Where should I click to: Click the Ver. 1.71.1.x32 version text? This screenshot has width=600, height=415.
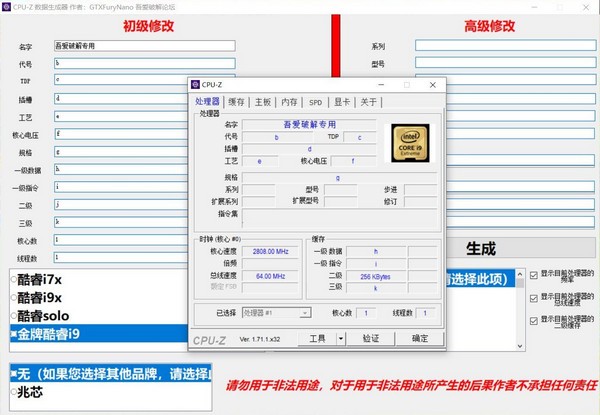260,339
